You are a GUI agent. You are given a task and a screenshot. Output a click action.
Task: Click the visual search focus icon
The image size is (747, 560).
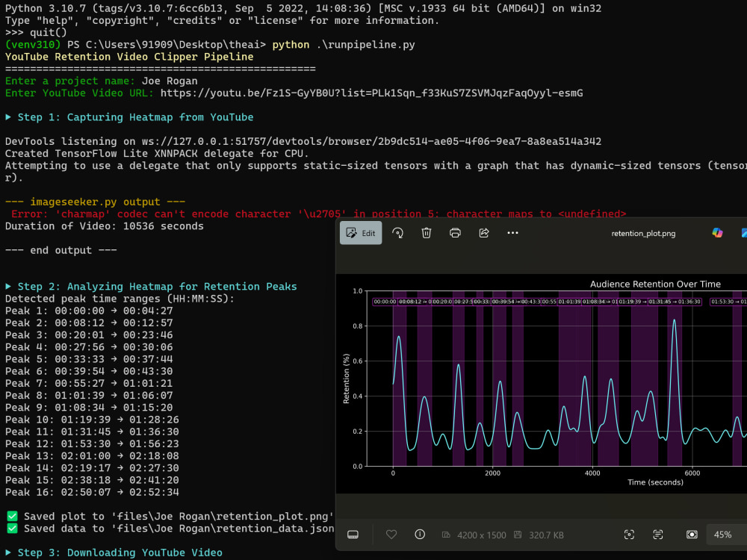[x=629, y=535]
